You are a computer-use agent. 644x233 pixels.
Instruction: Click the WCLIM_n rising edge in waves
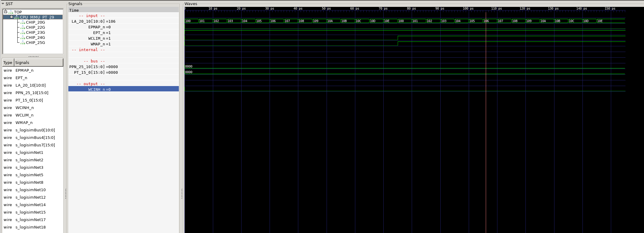pos(398,38)
